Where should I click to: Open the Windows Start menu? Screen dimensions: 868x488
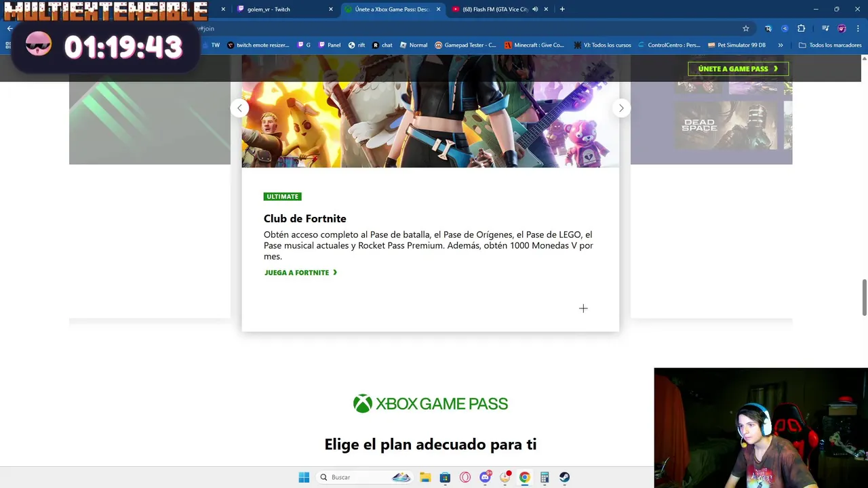click(x=304, y=477)
